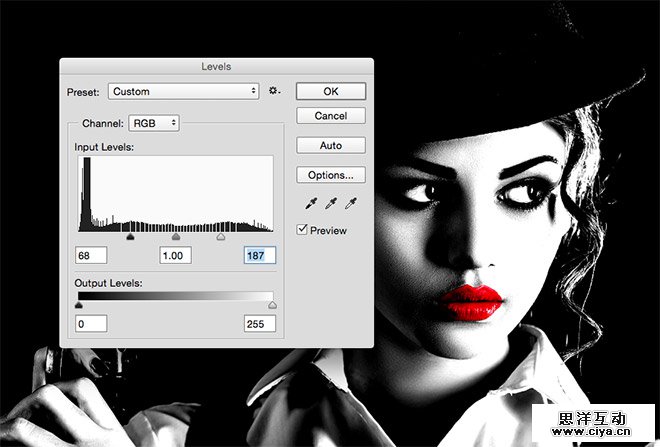
Task: Click the input highlights white slider handle
Action: pos(222,238)
